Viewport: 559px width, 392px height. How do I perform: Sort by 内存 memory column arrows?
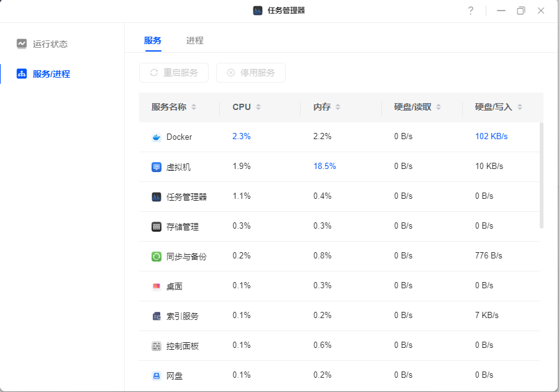click(338, 107)
